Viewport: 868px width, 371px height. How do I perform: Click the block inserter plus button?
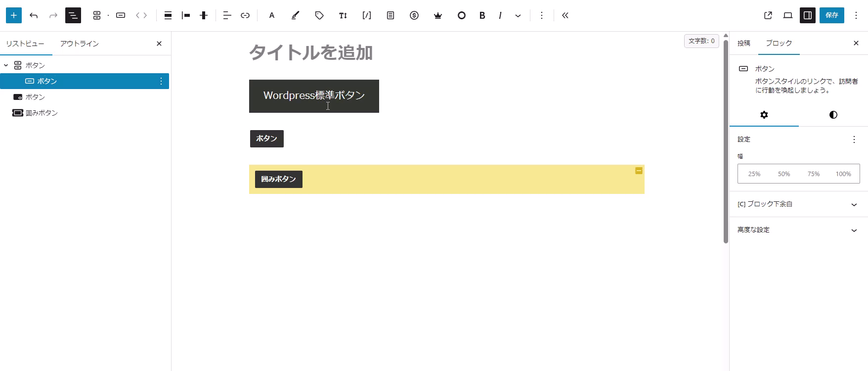click(x=14, y=15)
